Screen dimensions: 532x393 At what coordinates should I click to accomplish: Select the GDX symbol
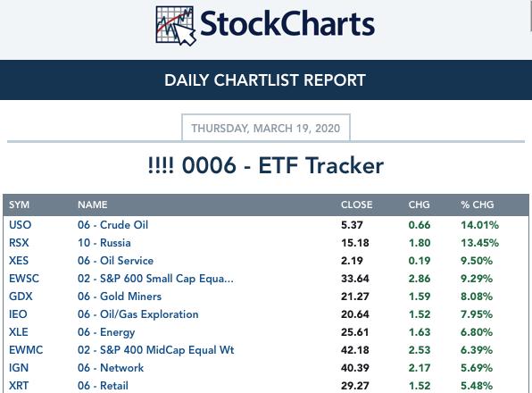[21, 297]
